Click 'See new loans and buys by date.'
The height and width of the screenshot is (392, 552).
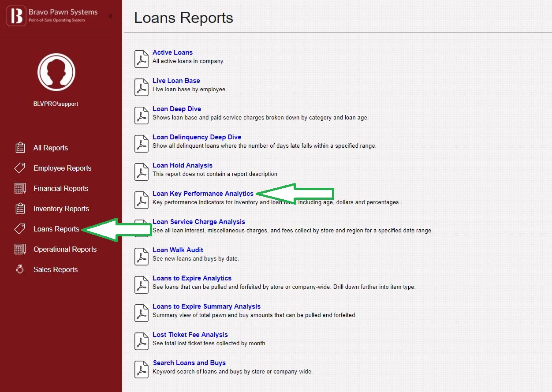[x=196, y=259]
